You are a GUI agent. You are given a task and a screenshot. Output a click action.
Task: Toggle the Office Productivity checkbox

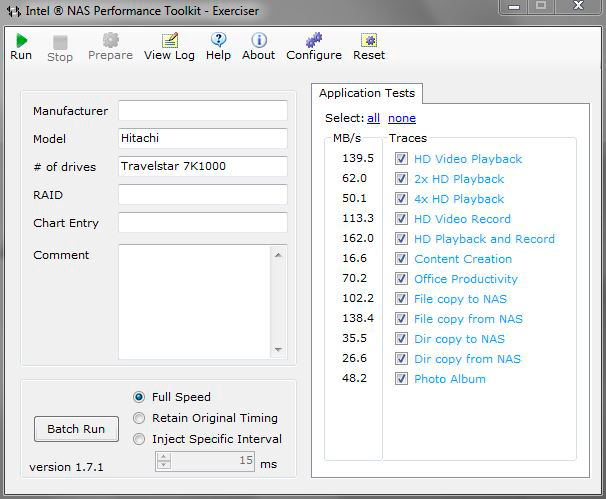point(401,279)
